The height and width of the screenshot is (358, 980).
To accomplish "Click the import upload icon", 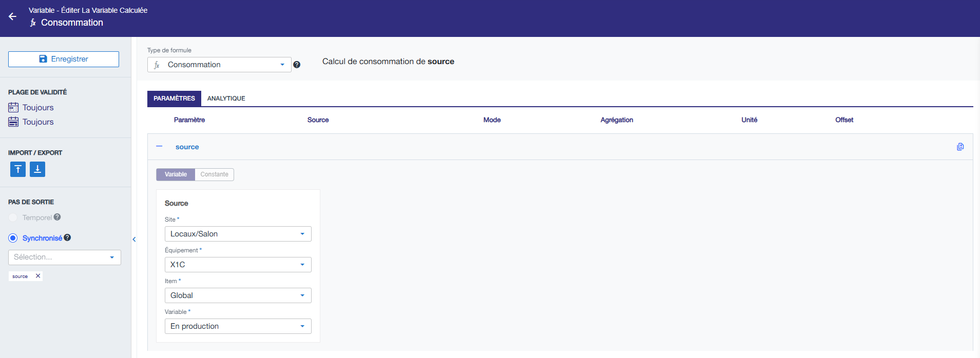I will [18, 169].
